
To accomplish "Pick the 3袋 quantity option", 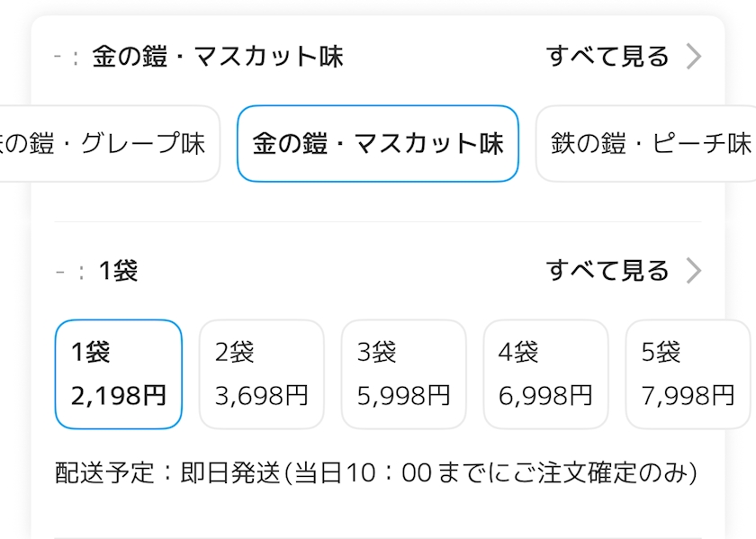I will tap(403, 374).
